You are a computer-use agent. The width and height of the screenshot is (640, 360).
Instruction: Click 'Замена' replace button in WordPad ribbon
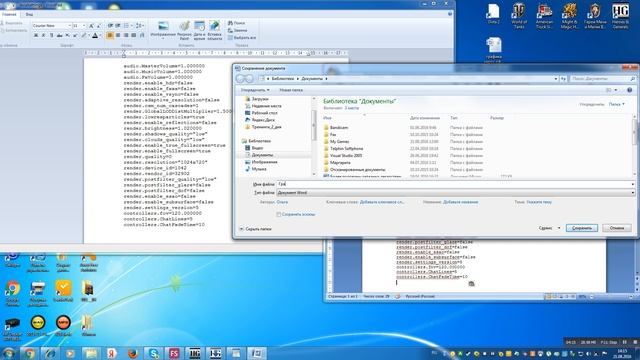pyautogui.click(x=238, y=30)
